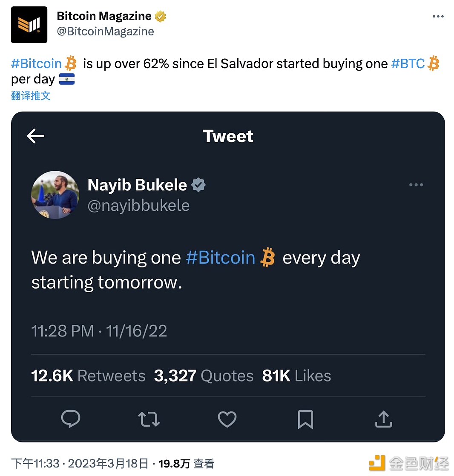Like the tweet with the heart icon
The height and width of the screenshot is (476, 454).
pyautogui.click(x=227, y=419)
